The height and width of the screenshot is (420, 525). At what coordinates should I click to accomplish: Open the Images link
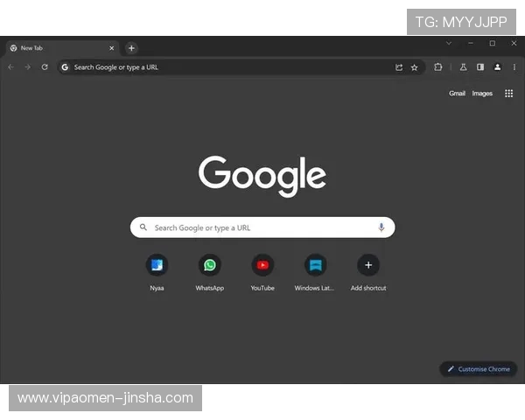482,94
